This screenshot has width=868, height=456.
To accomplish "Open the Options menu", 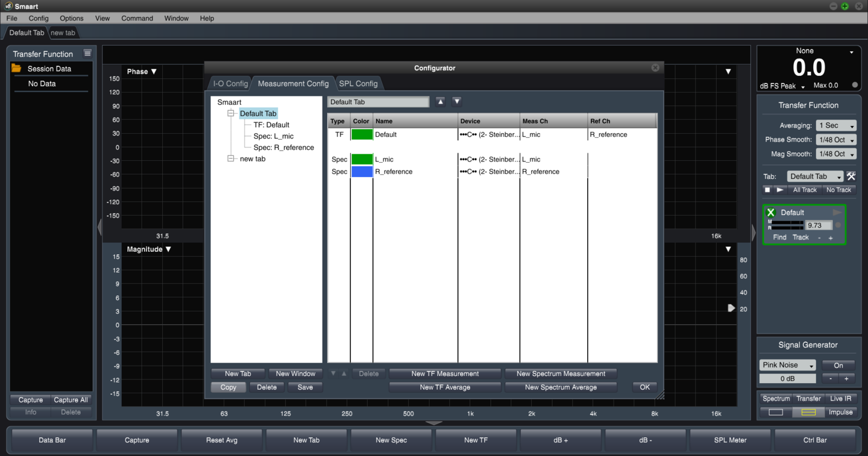I will pos(71,18).
